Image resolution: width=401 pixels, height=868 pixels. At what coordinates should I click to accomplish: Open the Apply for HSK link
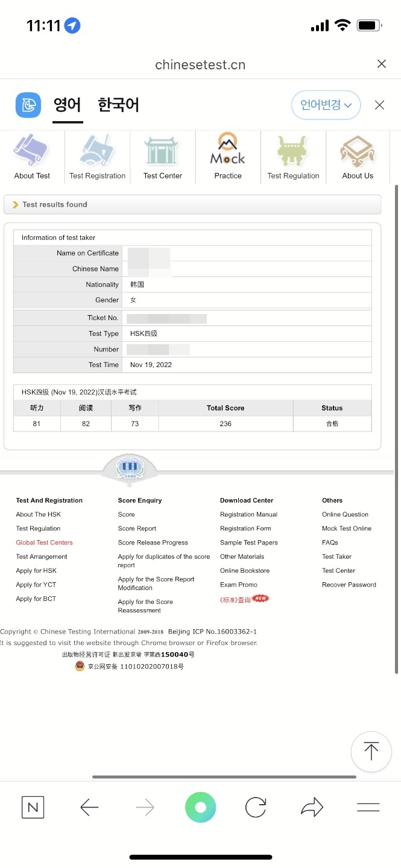36,571
